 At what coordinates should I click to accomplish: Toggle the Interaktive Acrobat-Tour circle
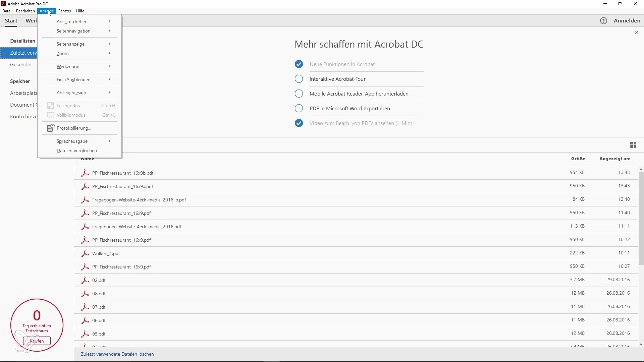pos(299,79)
